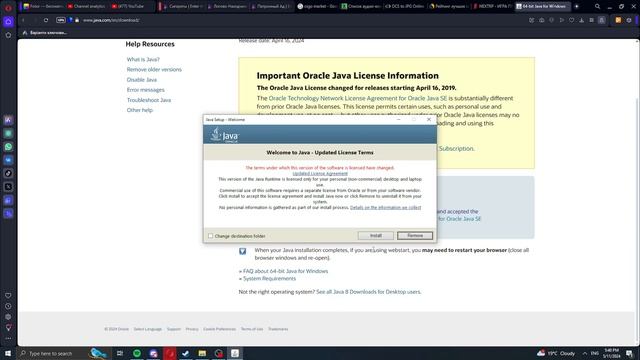Click the Install button in Java Setup
The image size is (640, 360).
(x=376, y=236)
